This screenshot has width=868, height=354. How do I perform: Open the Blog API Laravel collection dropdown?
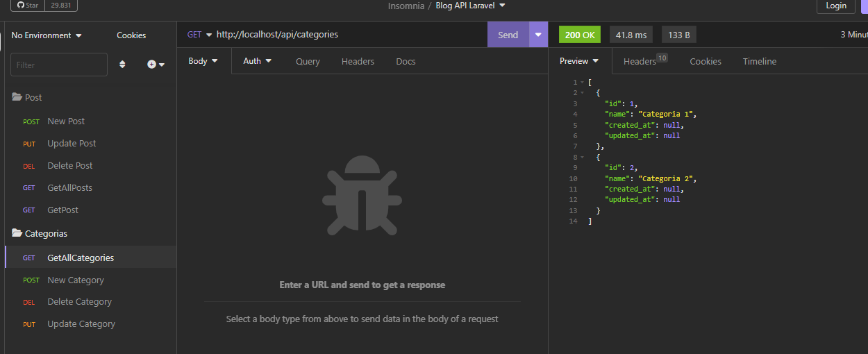471,6
